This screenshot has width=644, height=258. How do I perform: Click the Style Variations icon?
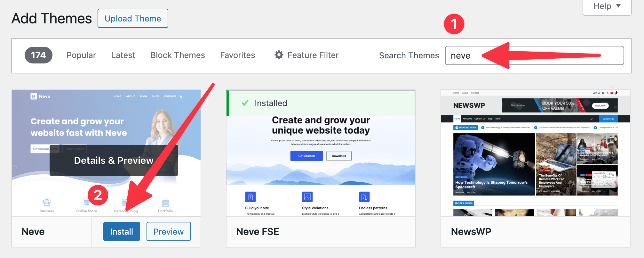[307, 197]
